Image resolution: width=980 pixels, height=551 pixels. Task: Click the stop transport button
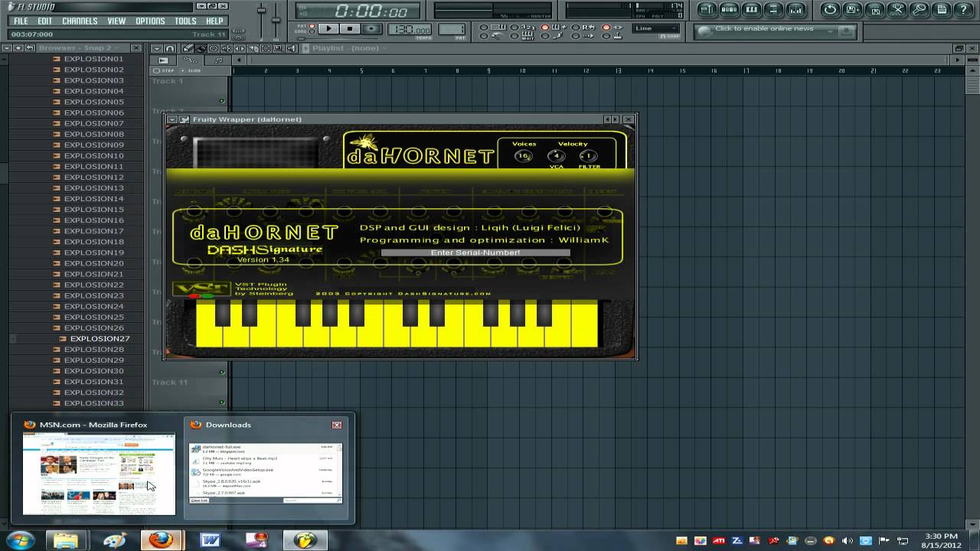coord(350,28)
